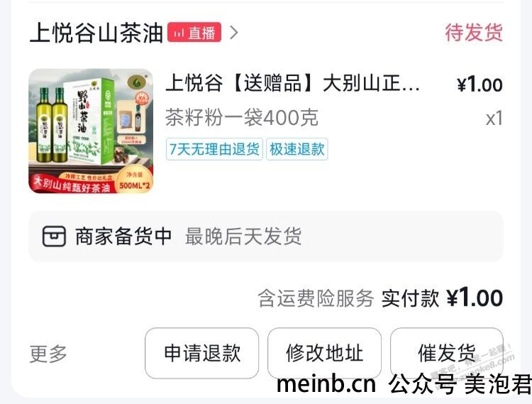Tap the 7天无理由退货 tag
The width and height of the screenshot is (532, 404).
pyautogui.click(x=214, y=149)
